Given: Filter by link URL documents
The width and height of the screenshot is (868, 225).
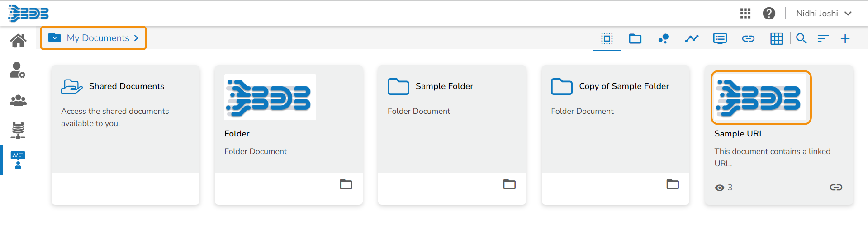Looking at the screenshot, I should [x=748, y=39].
